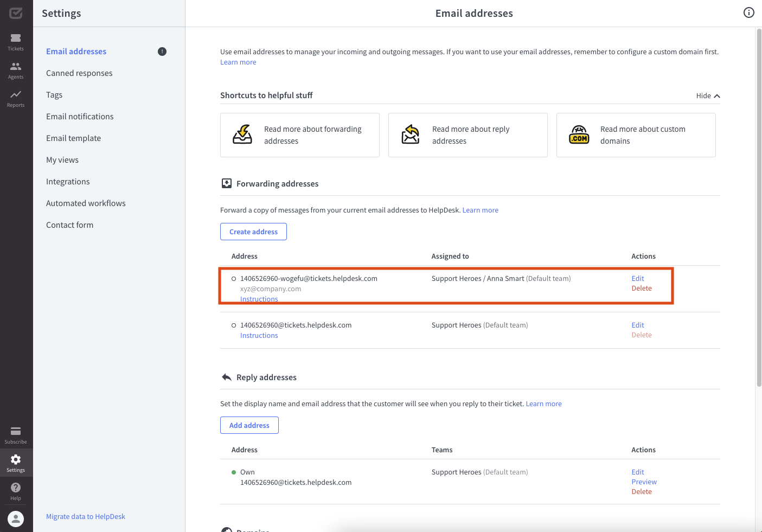Click the Create address button
The height and width of the screenshot is (532, 762).
point(253,232)
